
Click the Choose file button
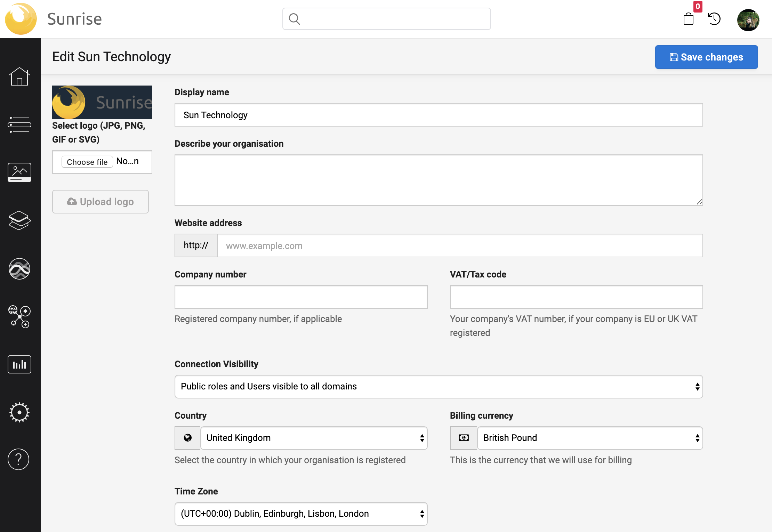(x=87, y=162)
